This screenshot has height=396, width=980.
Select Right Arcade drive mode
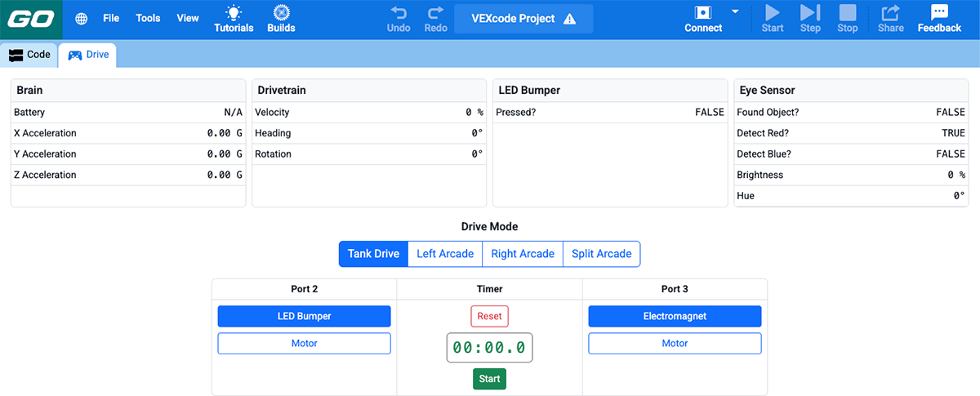coord(523,254)
